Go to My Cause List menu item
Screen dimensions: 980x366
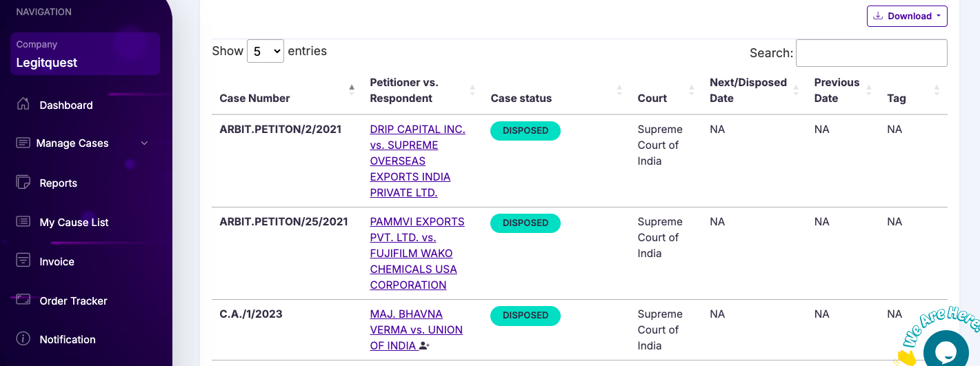74,223
